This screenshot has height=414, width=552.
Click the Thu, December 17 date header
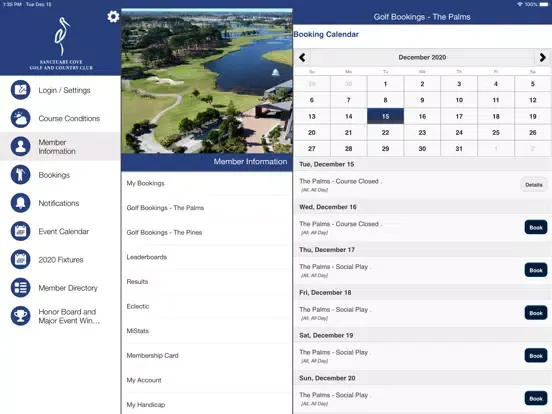point(327,250)
